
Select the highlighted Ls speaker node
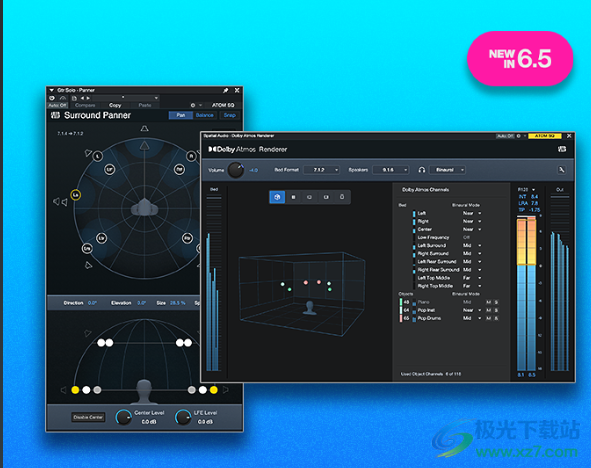pyautogui.click(x=75, y=195)
